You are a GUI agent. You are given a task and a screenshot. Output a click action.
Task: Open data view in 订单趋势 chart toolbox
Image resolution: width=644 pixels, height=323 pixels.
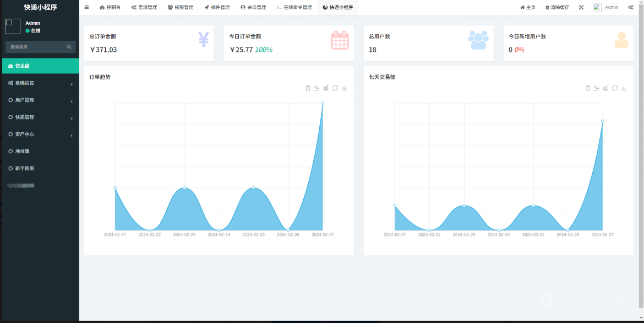coord(308,88)
